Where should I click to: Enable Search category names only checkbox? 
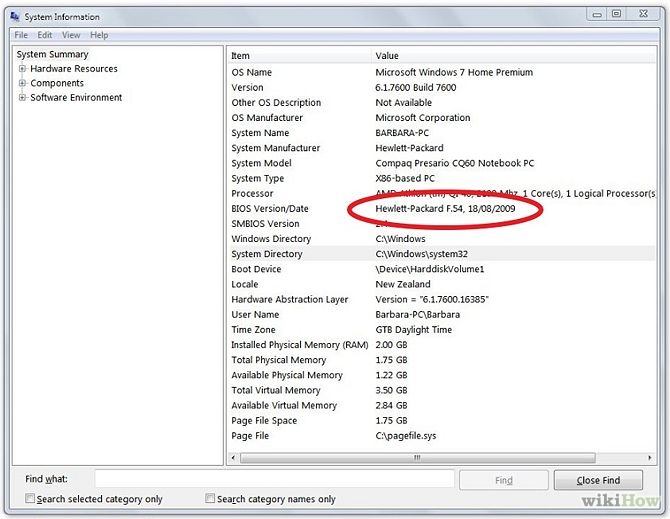(210, 498)
